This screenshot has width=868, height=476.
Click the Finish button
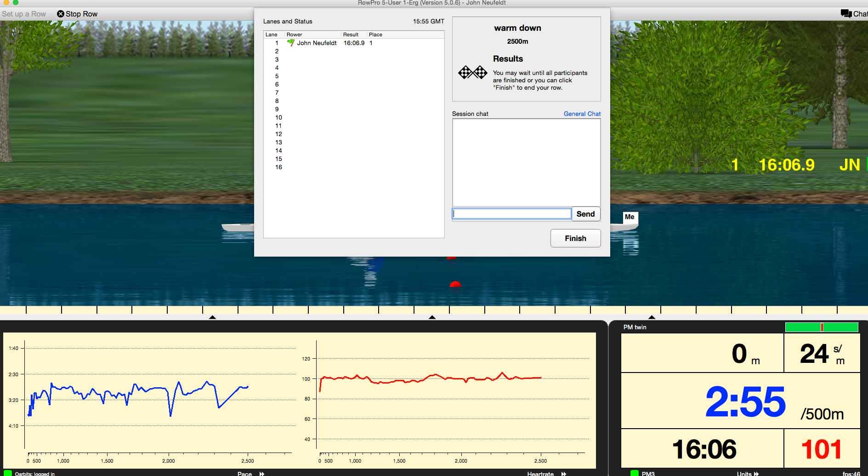[x=575, y=238]
